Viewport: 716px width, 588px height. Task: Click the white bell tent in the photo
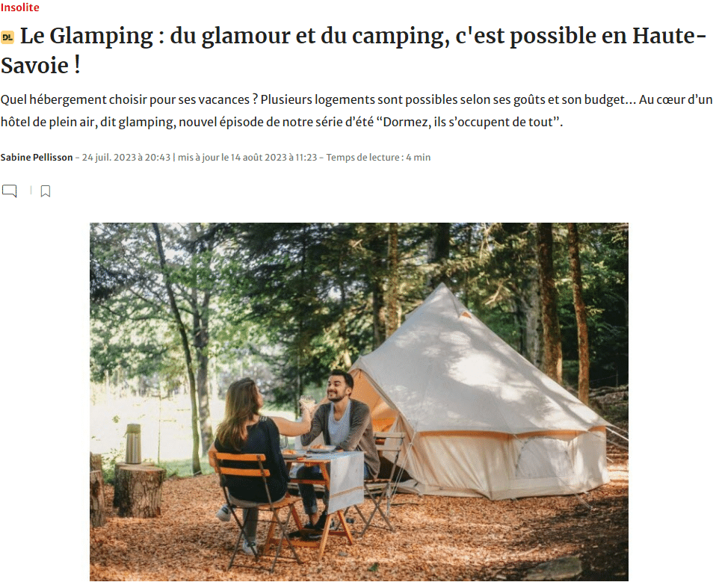click(x=480, y=402)
